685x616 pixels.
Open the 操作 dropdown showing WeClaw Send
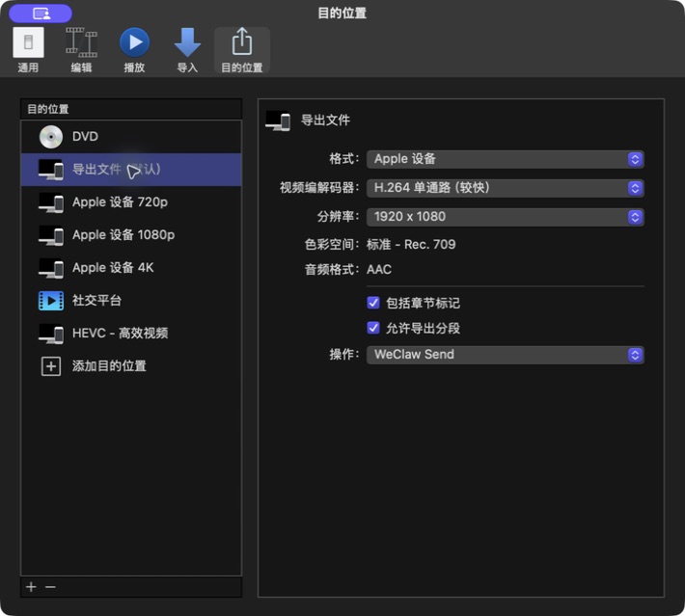click(505, 355)
